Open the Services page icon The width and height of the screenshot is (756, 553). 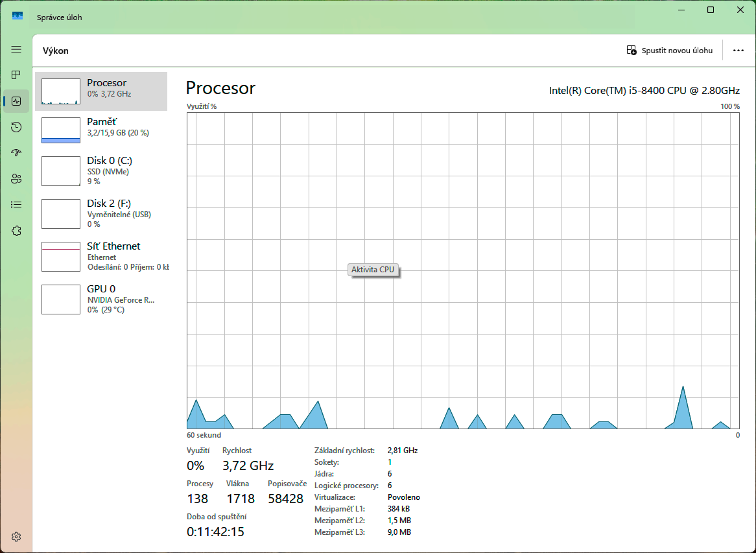16,231
